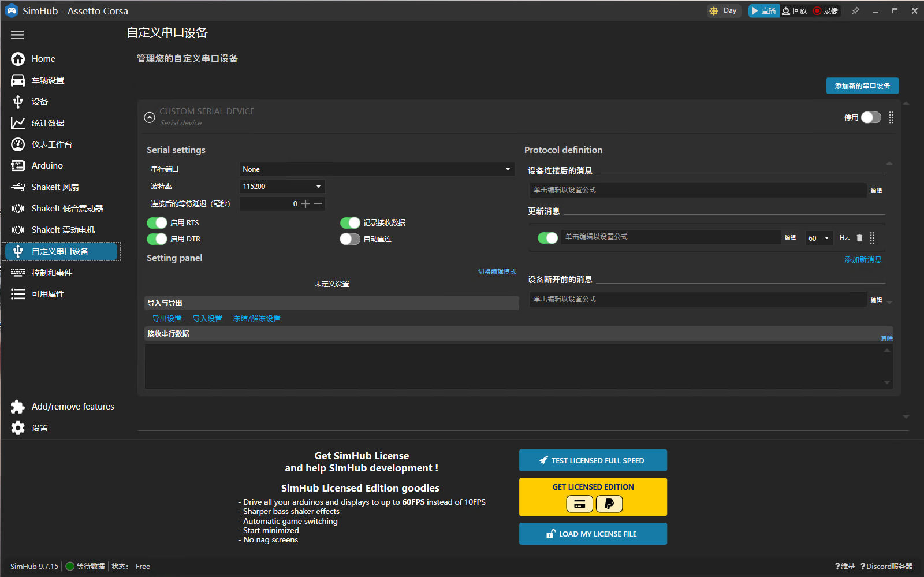This screenshot has width=924, height=577.
Task: Click 添加新消息 link
Action: click(863, 259)
